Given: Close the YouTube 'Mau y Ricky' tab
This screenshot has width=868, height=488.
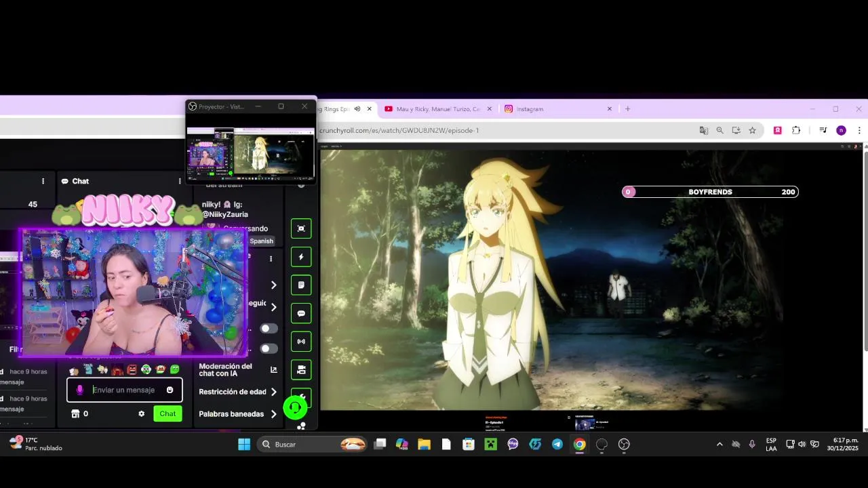Looking at the screenshot, I should (x=489, y=108).
